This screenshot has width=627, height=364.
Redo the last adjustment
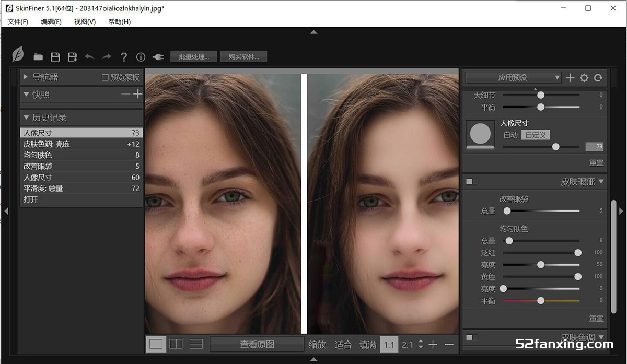tap(107, 56)
